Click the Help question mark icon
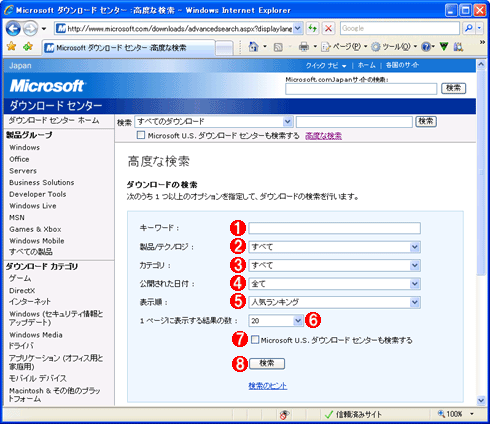490x424 pixels. click(426, 47)
